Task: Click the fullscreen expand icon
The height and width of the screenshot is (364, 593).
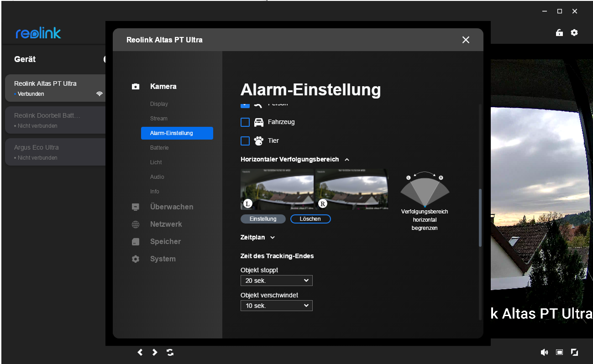Action: click(x=574, y=352)
